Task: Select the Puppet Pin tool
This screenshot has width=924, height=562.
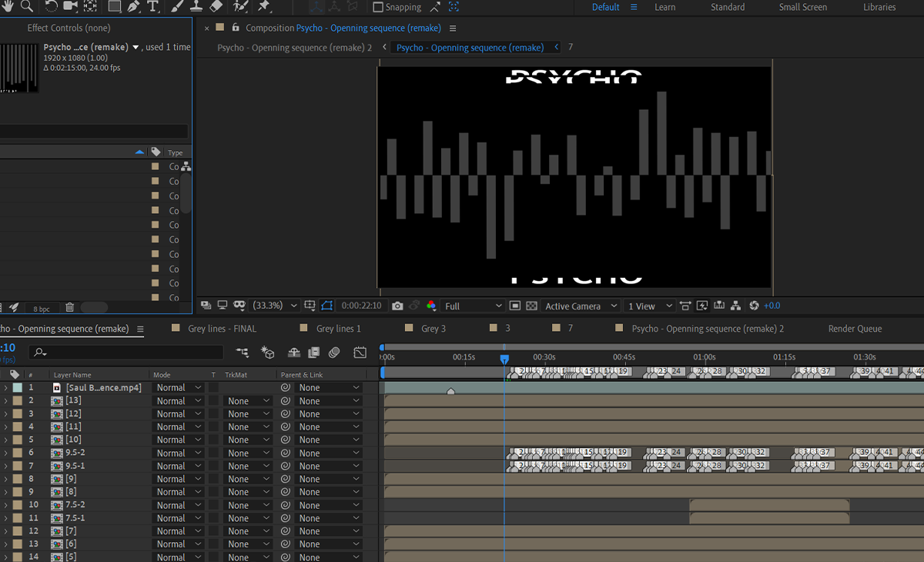Action: pos(263,6)
